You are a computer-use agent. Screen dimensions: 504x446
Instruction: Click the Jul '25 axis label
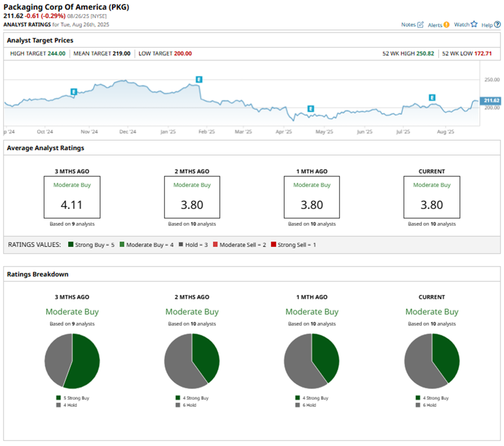pyautogui.click(x=403, y=131)
